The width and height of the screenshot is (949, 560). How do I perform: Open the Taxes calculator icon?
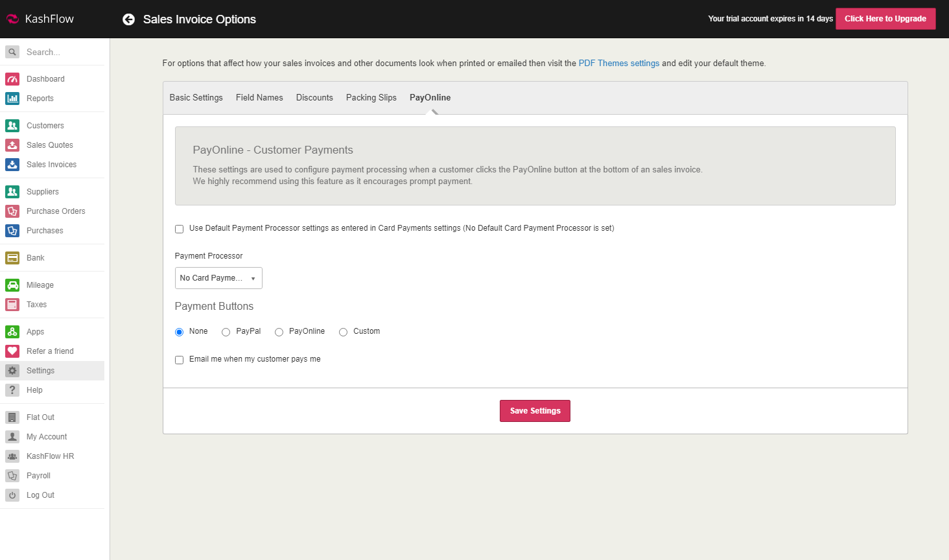pyautogui.click(x=12, y=305)
